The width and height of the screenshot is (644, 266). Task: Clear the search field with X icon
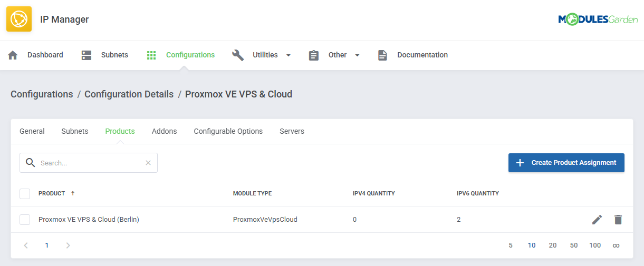coord(148,163)
